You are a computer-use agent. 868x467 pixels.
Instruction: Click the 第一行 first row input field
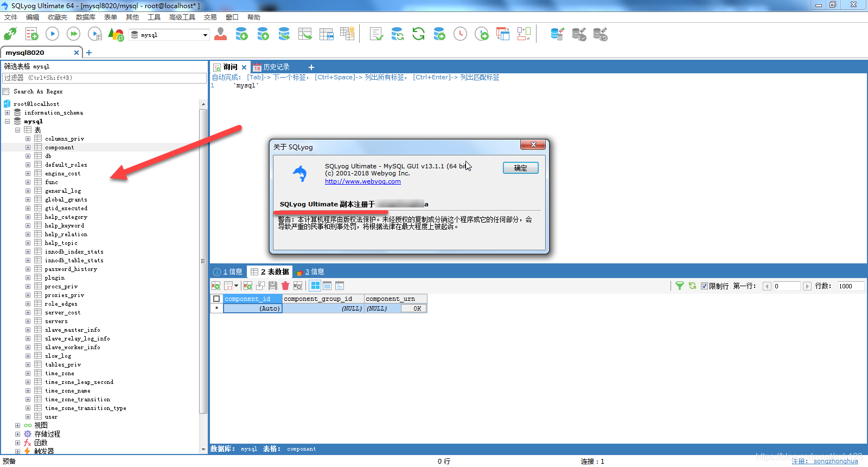point(787,286)
